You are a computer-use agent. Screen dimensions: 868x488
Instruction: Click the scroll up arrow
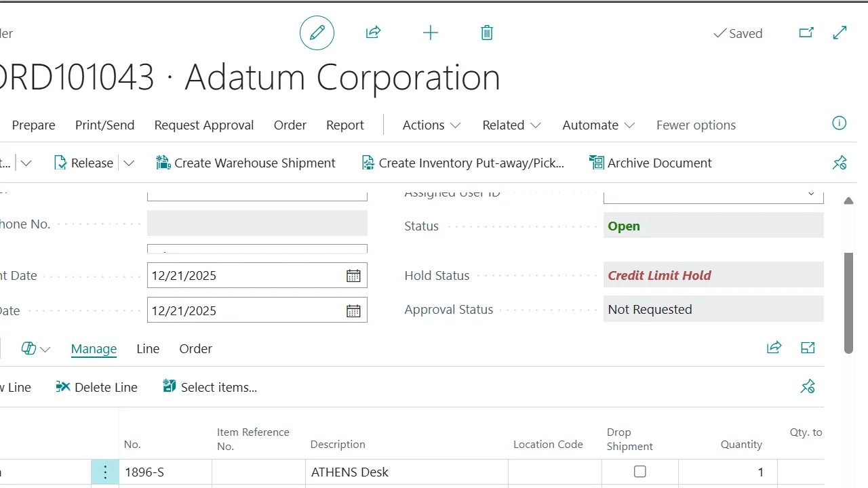click(x=848, y=201)
